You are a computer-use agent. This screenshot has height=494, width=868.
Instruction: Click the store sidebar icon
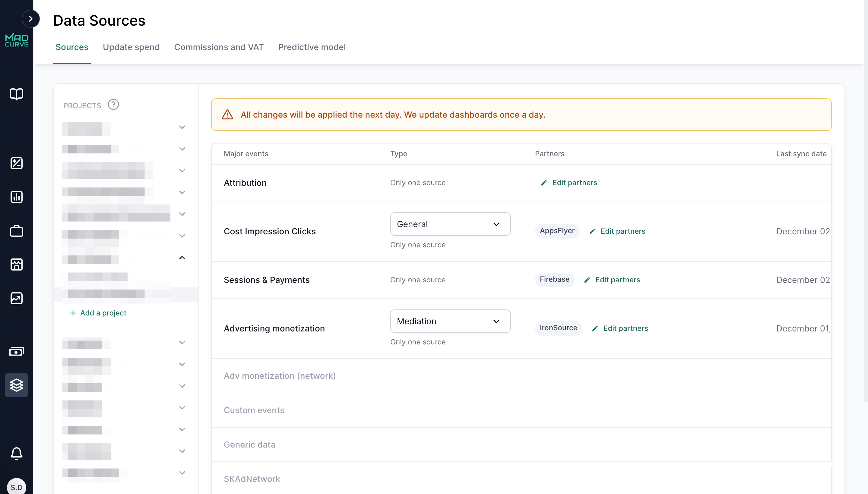click(x=16, y=264)
